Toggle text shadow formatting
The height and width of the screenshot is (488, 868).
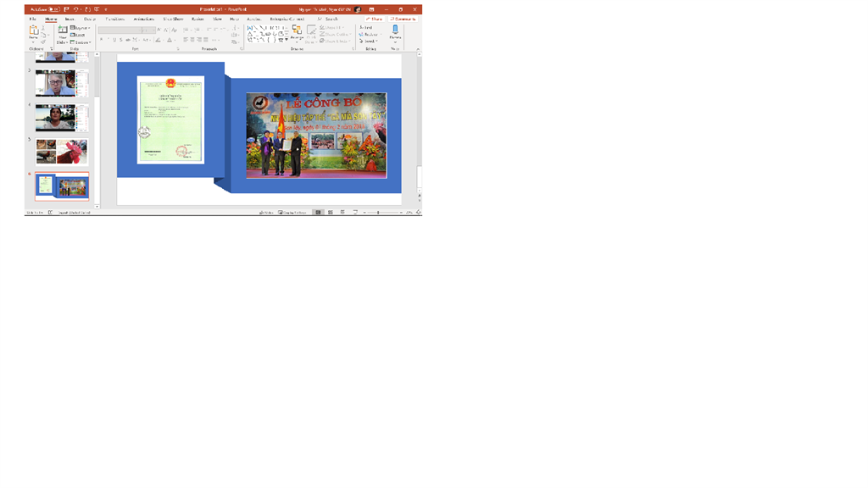pos(121,40)
